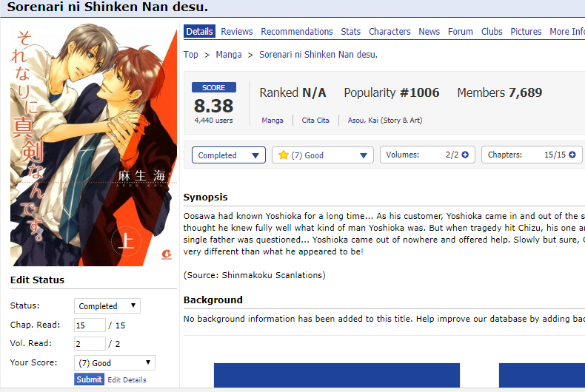Open the Manga type link under Ranked

(273, 121)
